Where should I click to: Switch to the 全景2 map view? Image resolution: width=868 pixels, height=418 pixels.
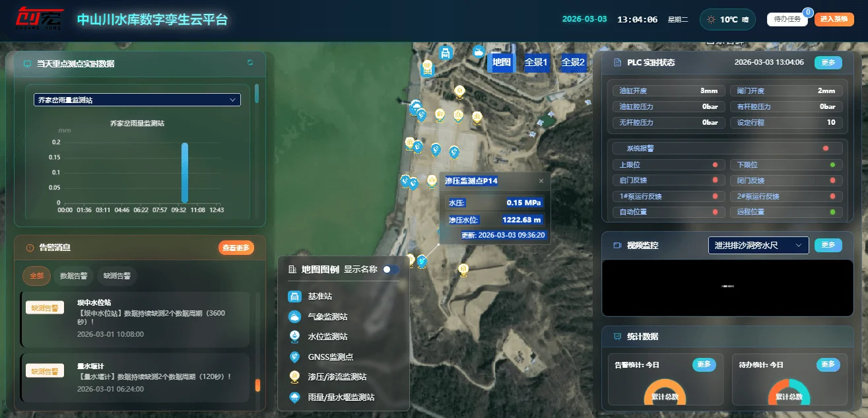(x=573, y=63)
